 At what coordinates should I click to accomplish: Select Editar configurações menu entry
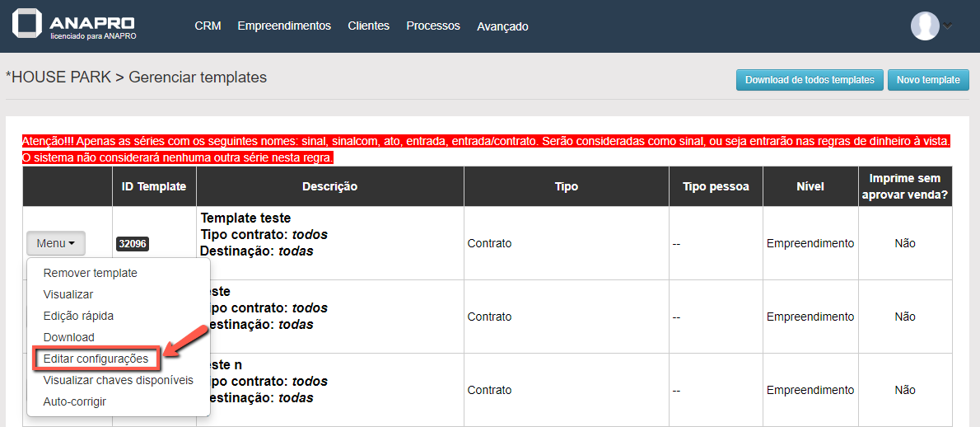point(96,359)
